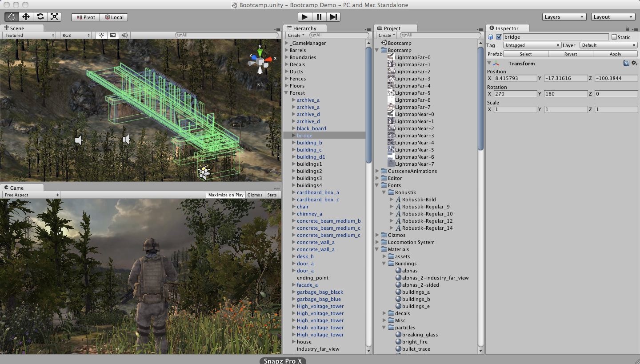
Task: Select the Rotate tool
Action: click(x=40, y=17)
